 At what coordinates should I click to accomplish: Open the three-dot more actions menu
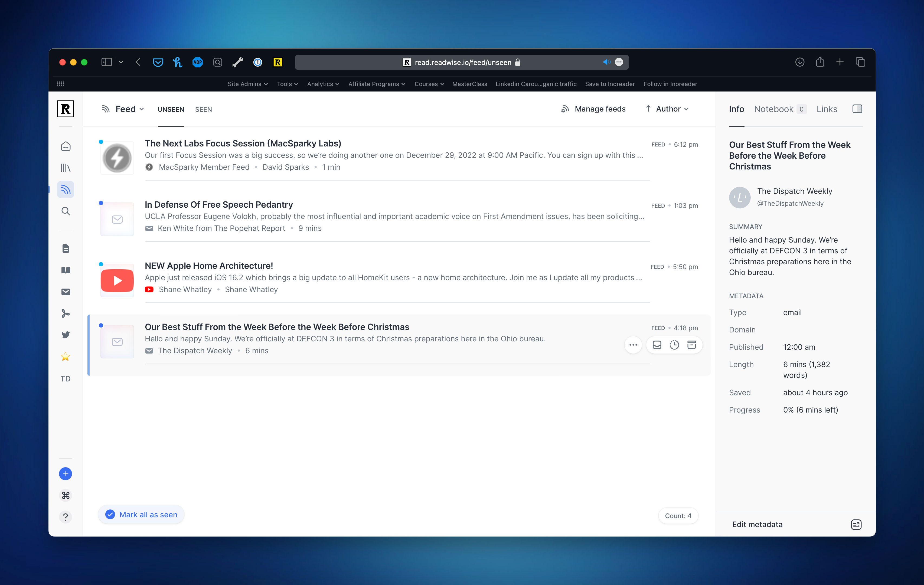pyautogui.click(x=633, y=345)
